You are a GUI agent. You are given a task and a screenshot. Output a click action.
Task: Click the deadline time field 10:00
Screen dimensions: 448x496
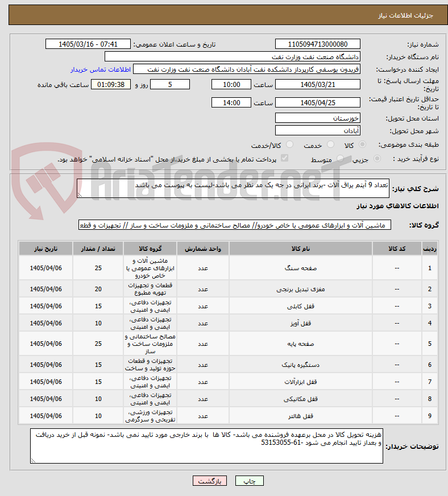pos(231,84)
